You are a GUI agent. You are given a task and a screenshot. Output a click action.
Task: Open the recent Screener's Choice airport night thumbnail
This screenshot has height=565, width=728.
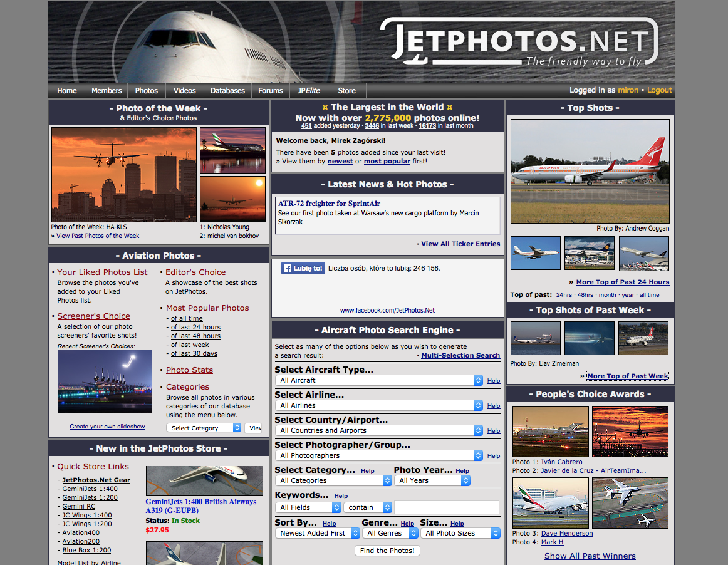click(105, 381)
